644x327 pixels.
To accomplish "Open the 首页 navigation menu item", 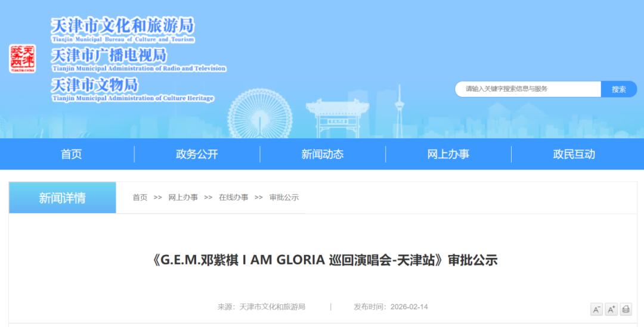I will 71,154.
